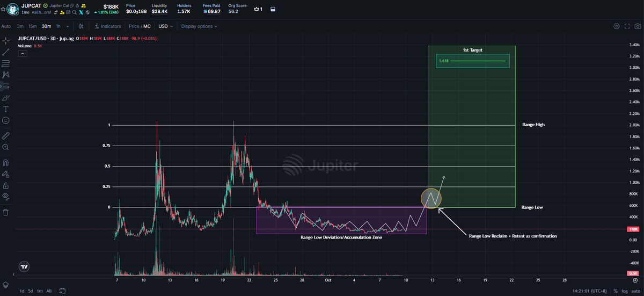Open the candlestick chart type selector
This screenshot has height=296, width=644.
click(81, 26)
